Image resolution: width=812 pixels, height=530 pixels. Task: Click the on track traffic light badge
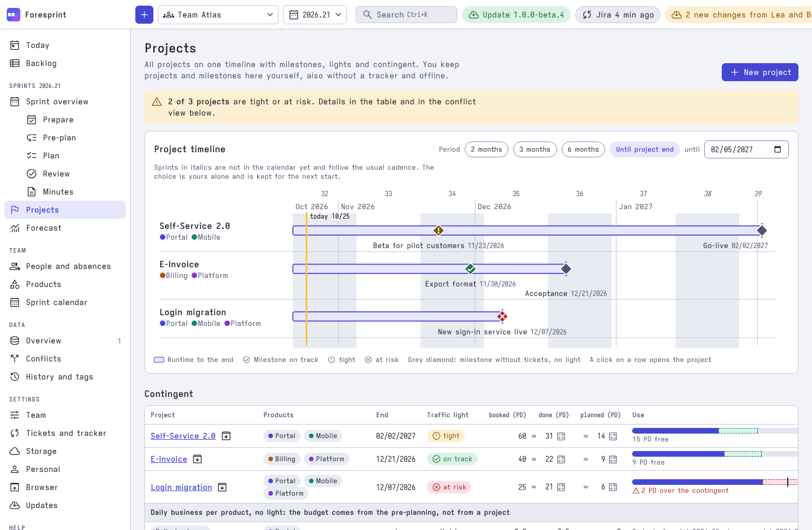[x=452, y=459]
